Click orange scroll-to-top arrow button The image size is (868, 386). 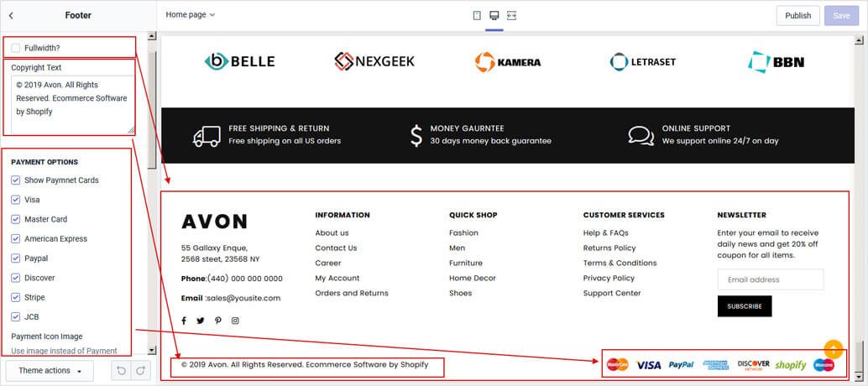[x=833, y=348]
